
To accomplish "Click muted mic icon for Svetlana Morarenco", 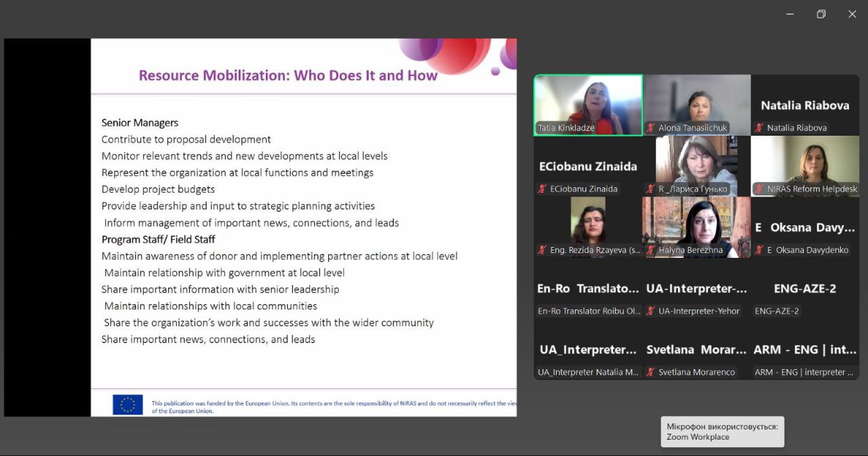I will pyautogui.click(x=651, y=372).
